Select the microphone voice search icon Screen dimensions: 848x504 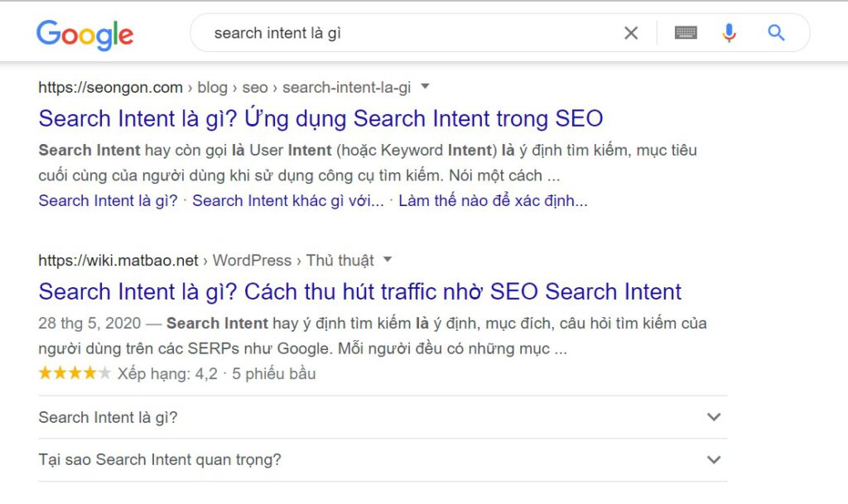tap(729, 32)
